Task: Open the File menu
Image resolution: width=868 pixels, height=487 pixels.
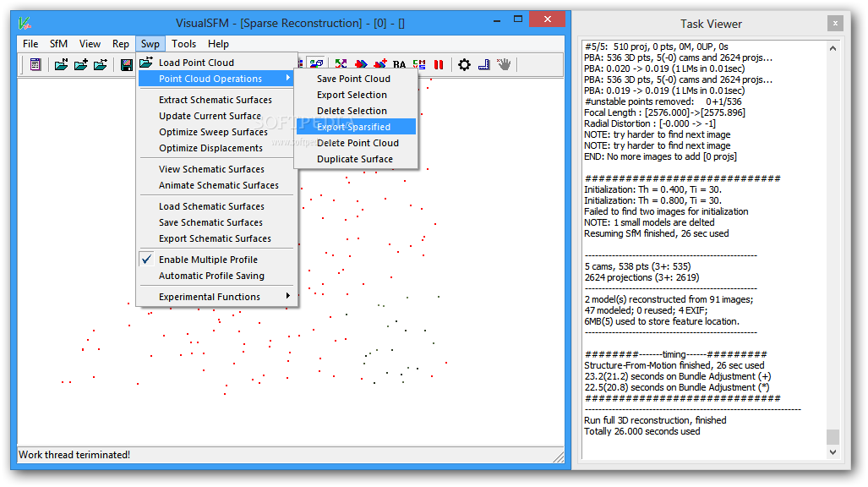Action: tap(30, 44)
